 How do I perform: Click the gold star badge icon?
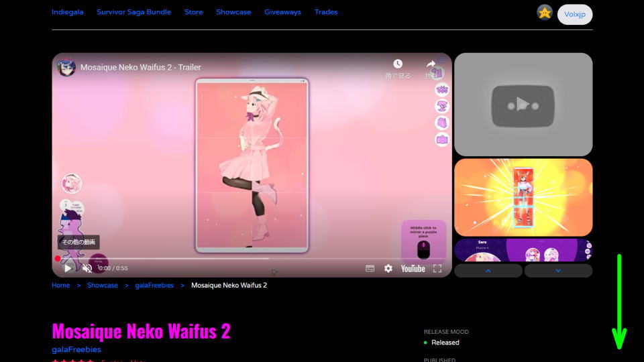click(545, 13)
